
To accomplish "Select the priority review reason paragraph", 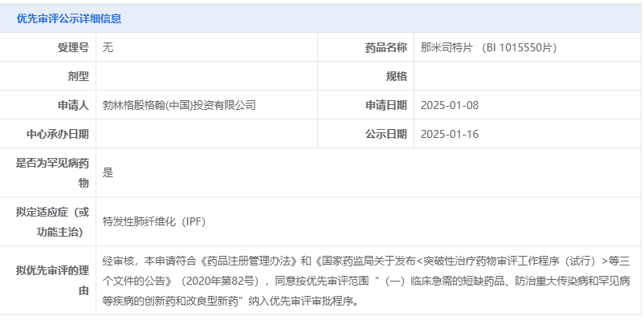I will point(366,281).
